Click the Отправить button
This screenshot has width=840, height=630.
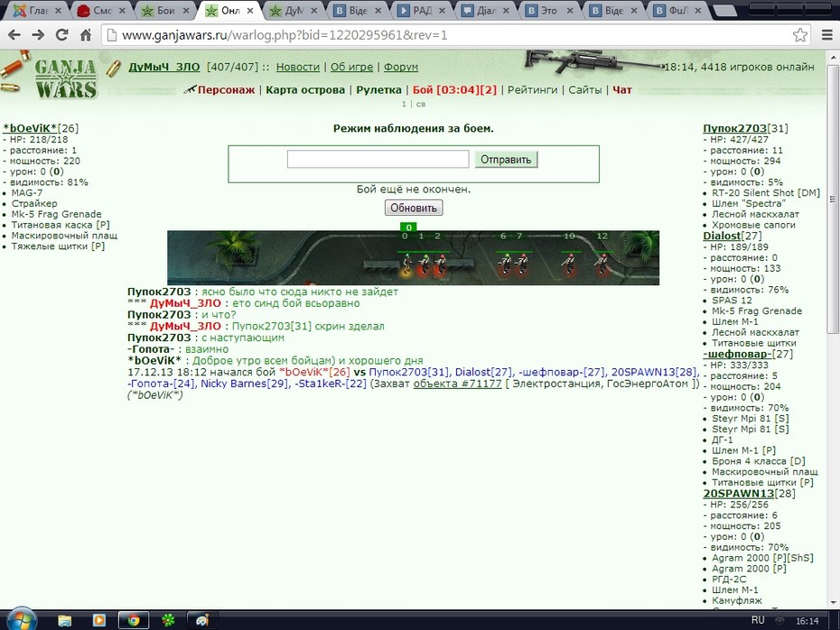coord(506,160)
